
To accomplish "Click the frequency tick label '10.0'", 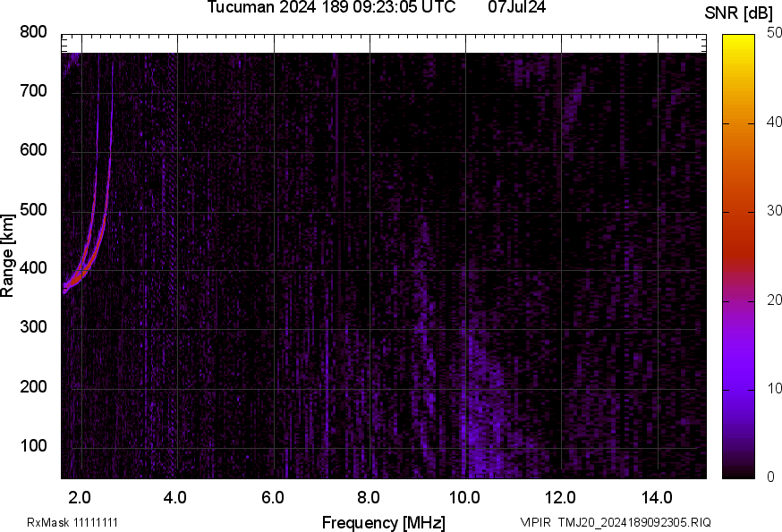I will point(464,498).
